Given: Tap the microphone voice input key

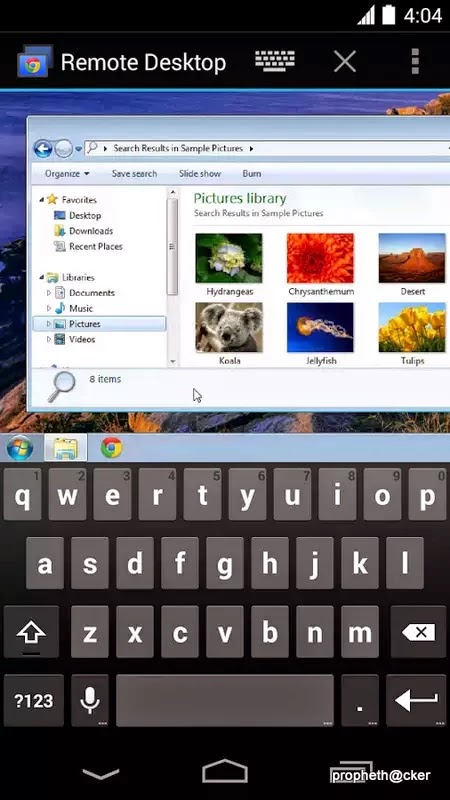Looking at the screenshot, I should point(90,701).
